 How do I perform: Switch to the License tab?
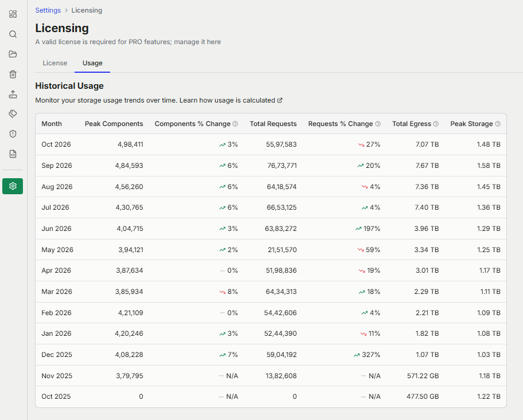[x=54, y=63]
